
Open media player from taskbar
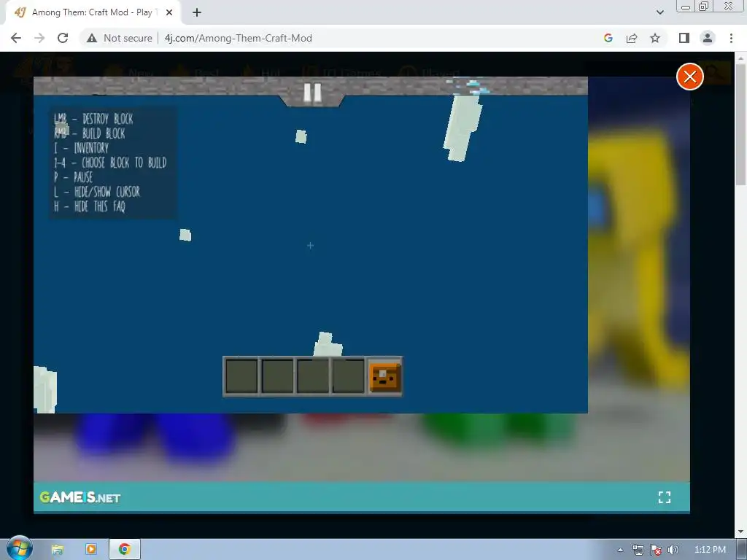pyautogui.click(x=90, y=550)
